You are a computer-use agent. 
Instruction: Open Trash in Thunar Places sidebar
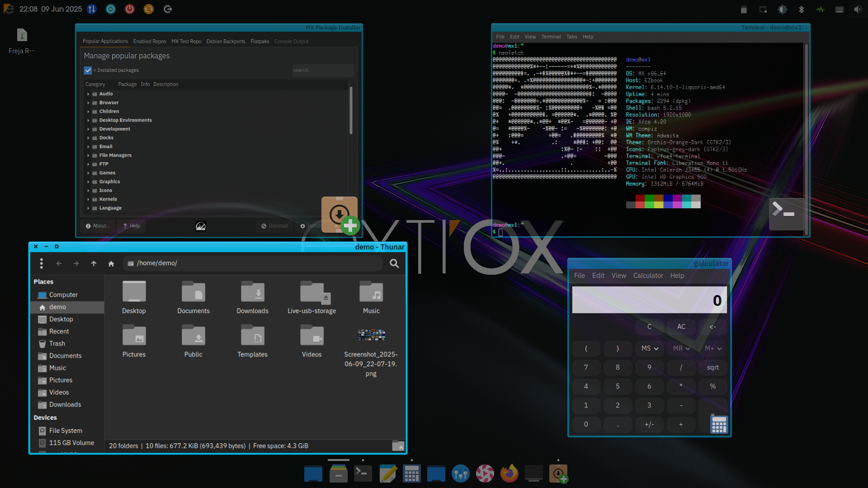pos(57,343)
